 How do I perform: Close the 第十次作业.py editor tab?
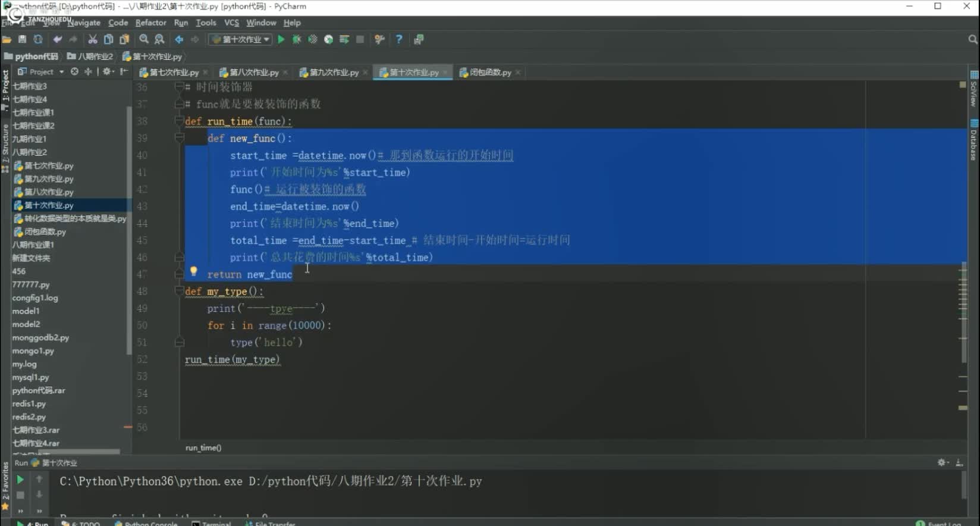pos(445,73)
